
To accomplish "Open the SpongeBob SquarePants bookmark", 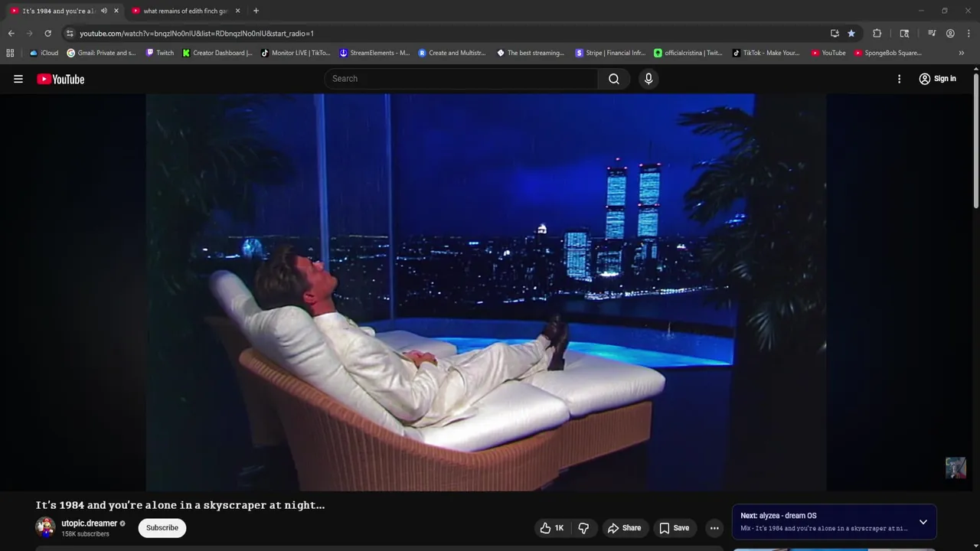I will coord(887,53).
